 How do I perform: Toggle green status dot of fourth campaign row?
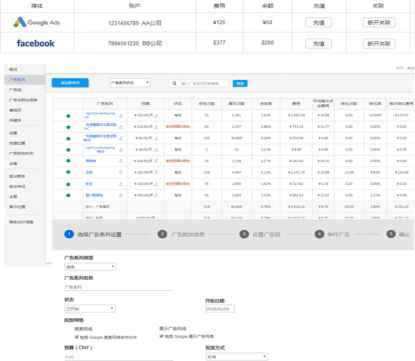pos(68,150)
